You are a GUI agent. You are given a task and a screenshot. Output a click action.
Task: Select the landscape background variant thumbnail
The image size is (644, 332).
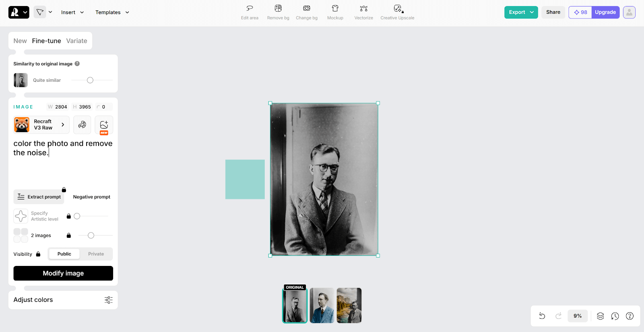[349, 305]
